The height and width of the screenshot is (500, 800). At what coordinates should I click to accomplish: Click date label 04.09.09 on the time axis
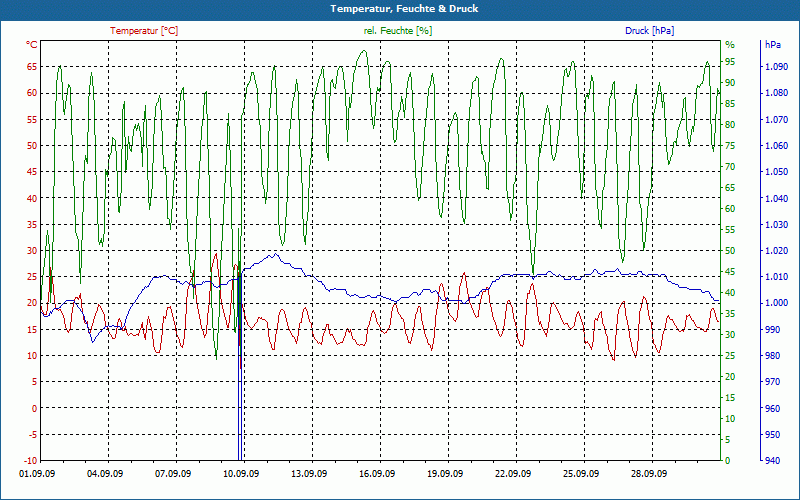click(105, 473)
